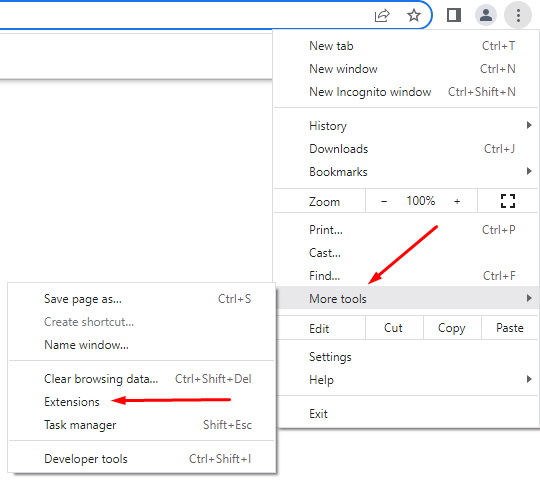Click the three-dot Chrome menu icon
Screen dimensions: 540x493
coord(518,15)
